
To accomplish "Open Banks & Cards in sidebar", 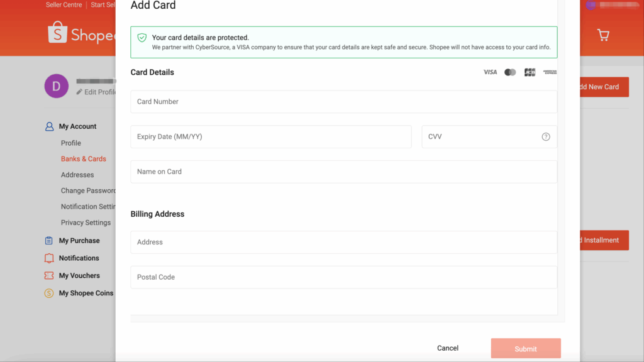I will click(84, 159).
